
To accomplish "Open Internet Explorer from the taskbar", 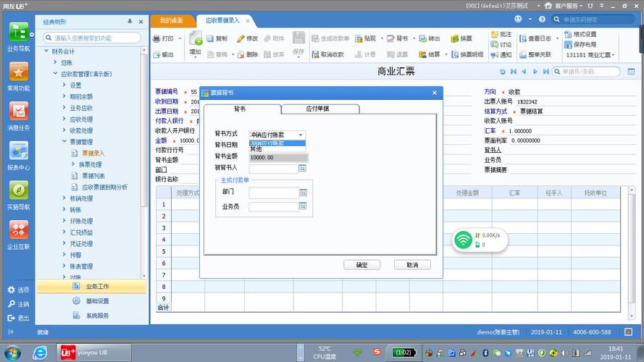I will point(40,353).
